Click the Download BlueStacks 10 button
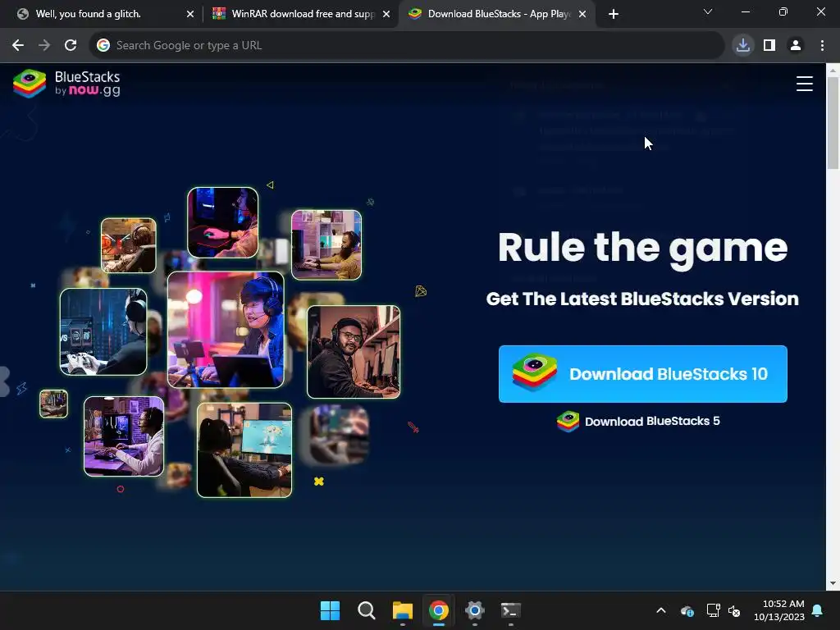This screenshot has height=630, width=840. [642, 374]
